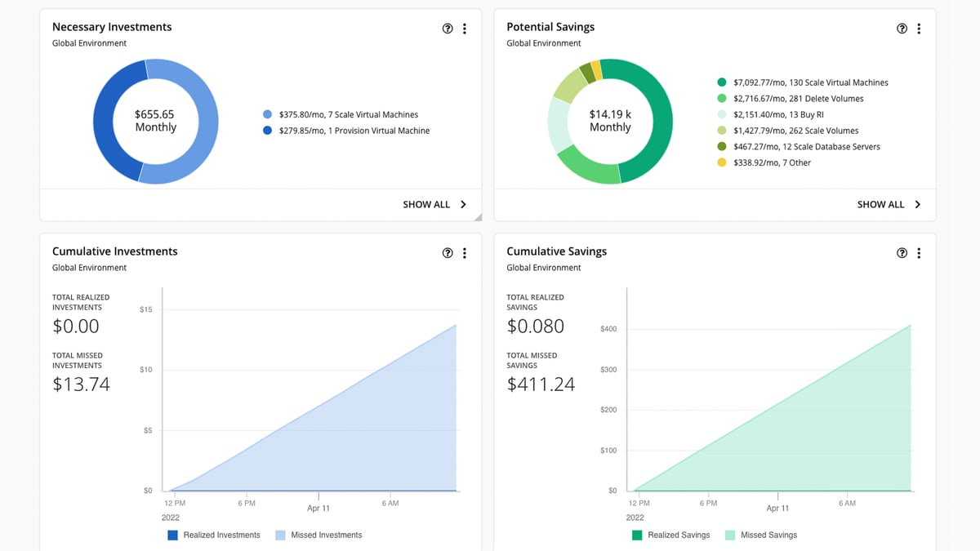Open Cumulative Investments kebab menu
This screenshot has height=551, width=980.
point(465,253)
